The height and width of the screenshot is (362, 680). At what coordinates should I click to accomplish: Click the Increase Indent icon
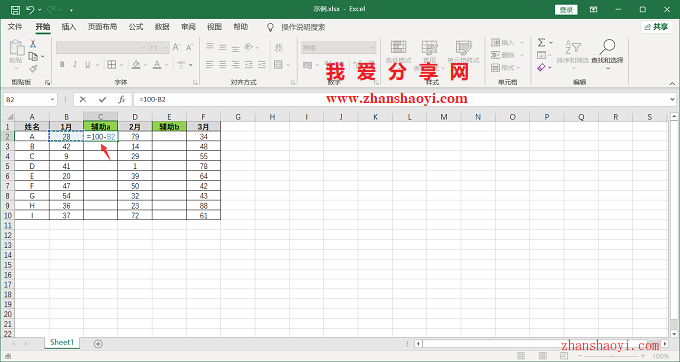click(x=262, y=65)
